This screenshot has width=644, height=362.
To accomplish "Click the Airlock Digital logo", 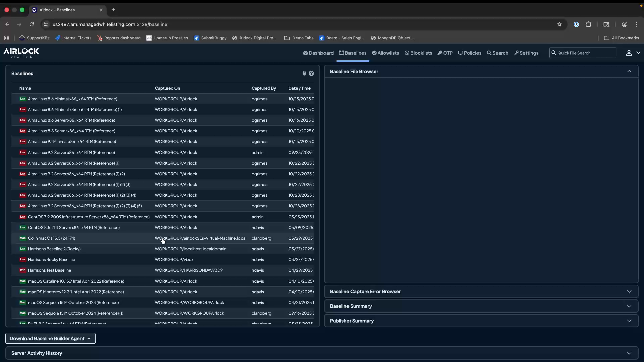I will pyautogui.click(x=21, y=53).
